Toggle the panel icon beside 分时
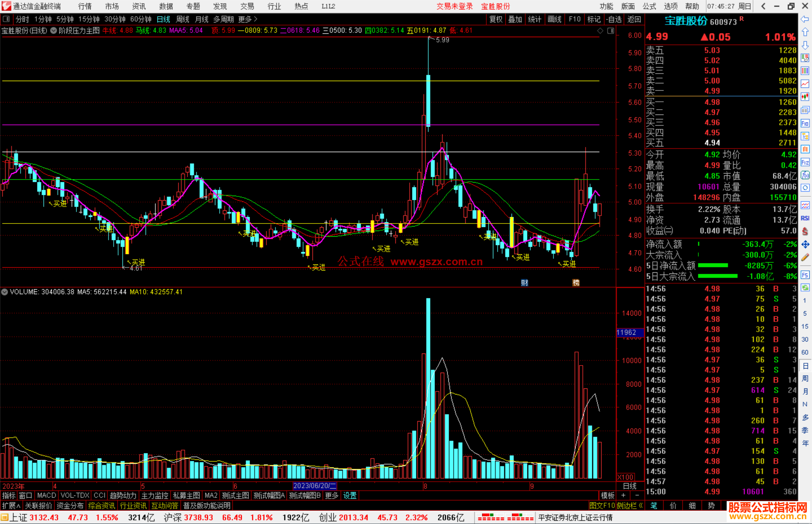The height and width of the screenshot is (524, 812). pyautogui.click(x=6, y=19)
